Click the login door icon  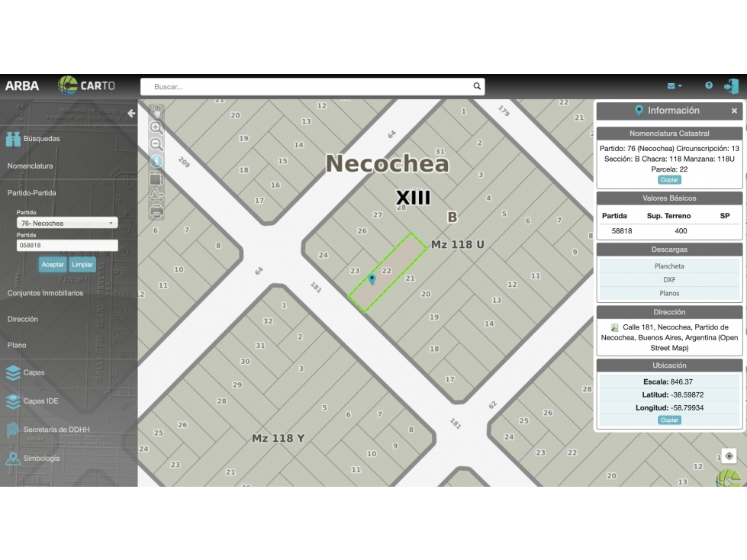coord(731,86)
